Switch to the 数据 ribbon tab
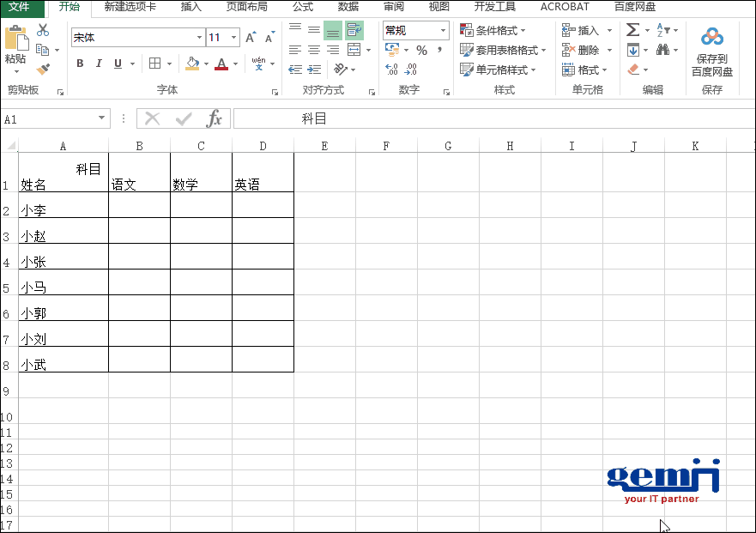756x533 pixels. coord(348,7)
